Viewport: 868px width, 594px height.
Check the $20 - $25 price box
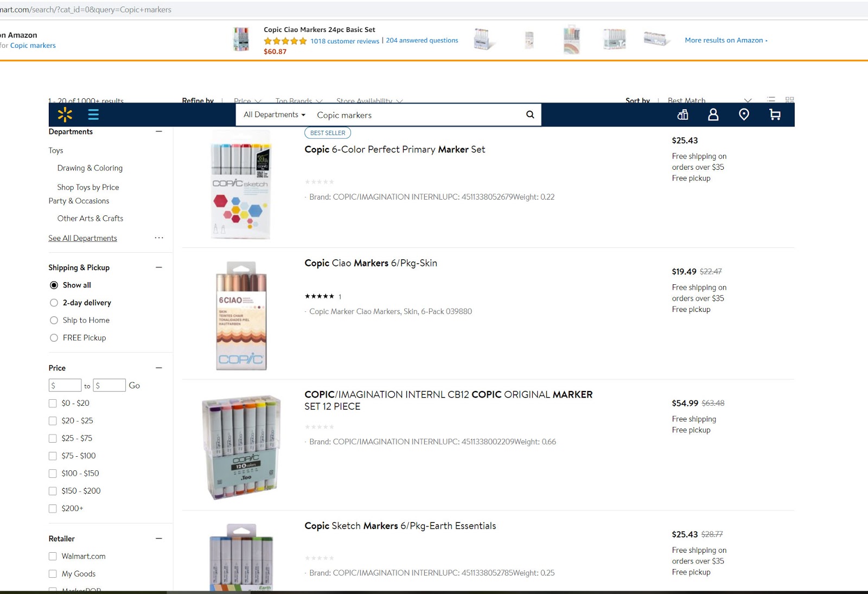click(x=53, y=420)
